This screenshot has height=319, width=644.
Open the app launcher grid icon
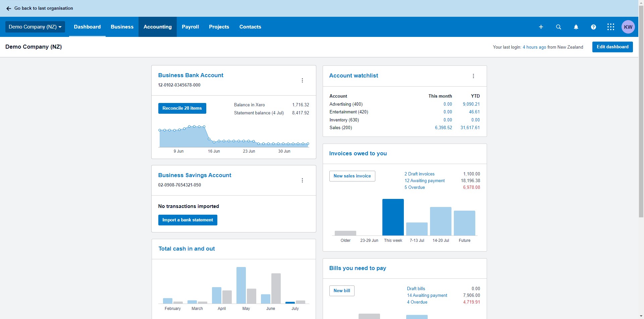tap(610, 27)
